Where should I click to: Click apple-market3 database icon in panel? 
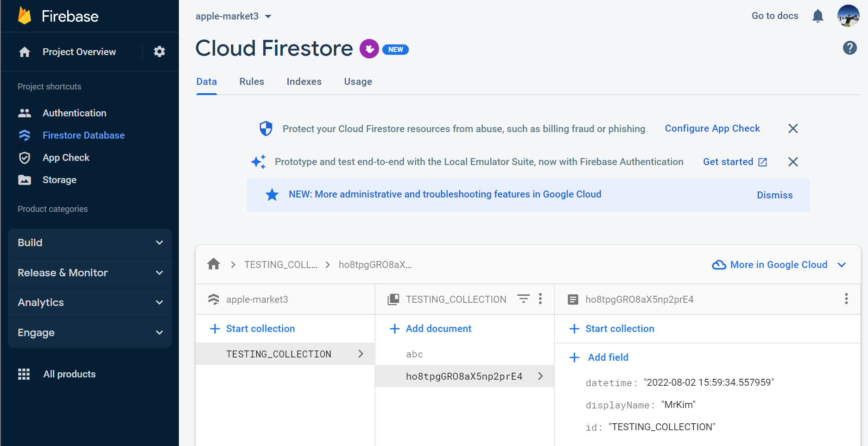[x=214, y=299]
